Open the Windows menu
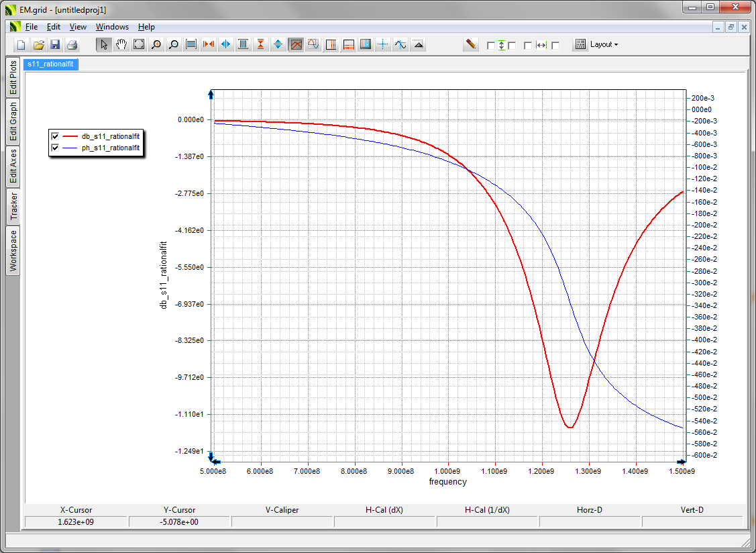Screen dimensions: 756x553 pyautogui.click(x=112, y=27)
